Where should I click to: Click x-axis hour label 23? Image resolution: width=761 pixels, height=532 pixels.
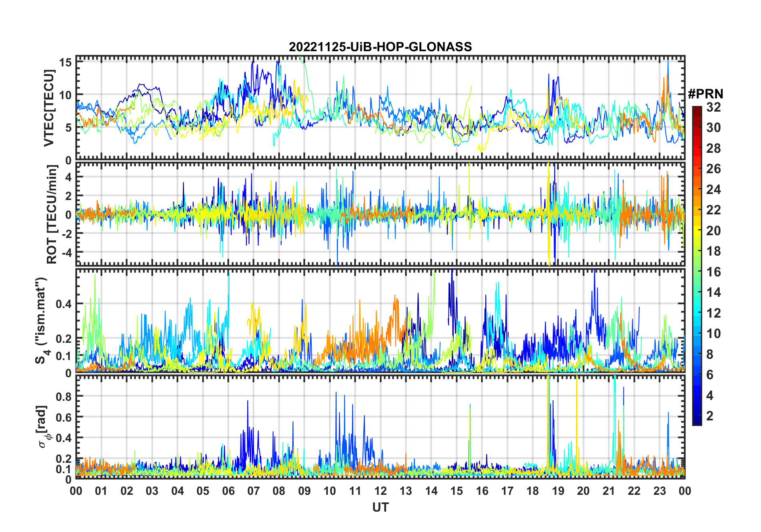pyautogui.click(x=659, y=491)
